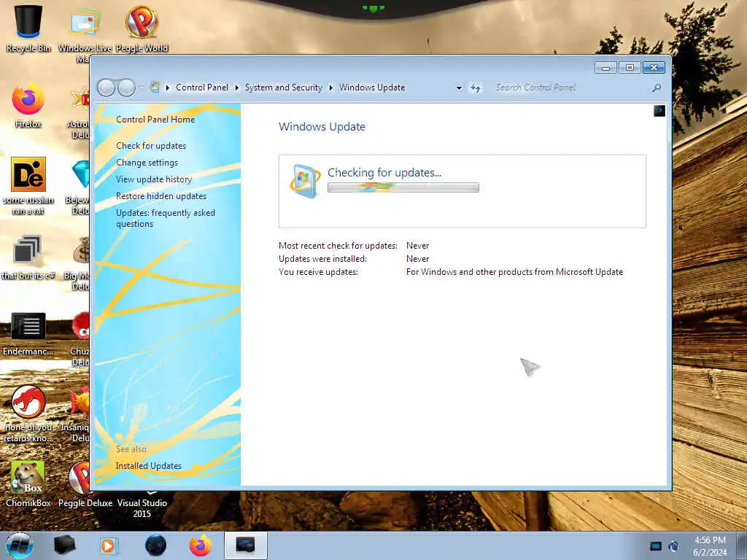Maximize the Windows Update window
The width and height of the screenshot is (747, 560).
click(x=630, y=68)
